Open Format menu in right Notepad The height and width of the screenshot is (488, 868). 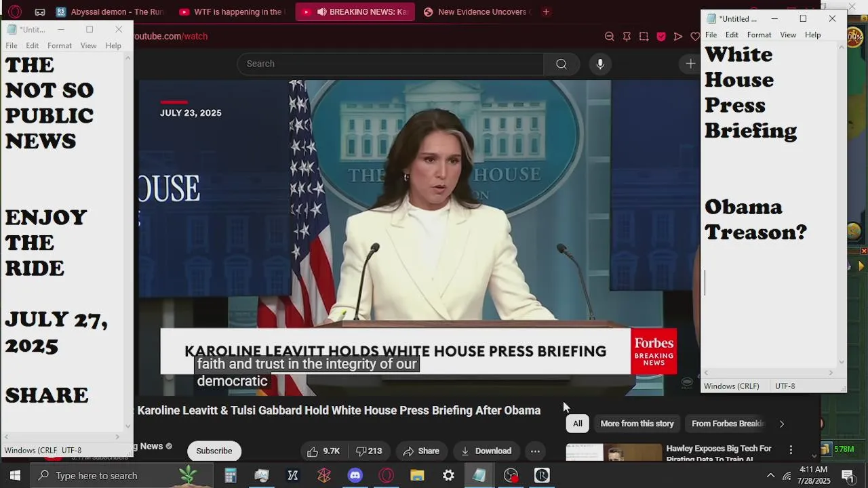coord(759,35)
